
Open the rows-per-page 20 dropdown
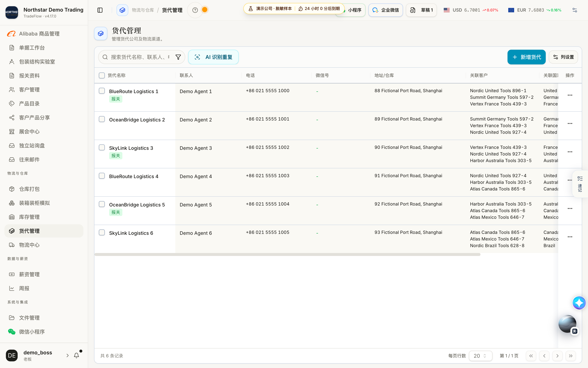pyautogui.click(x=480, y=356)
